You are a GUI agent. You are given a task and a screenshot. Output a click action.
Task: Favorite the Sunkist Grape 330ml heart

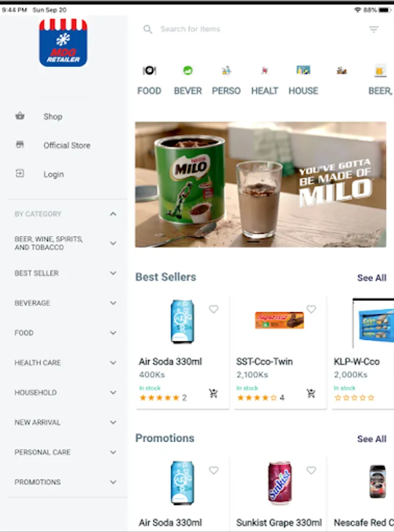311,470
